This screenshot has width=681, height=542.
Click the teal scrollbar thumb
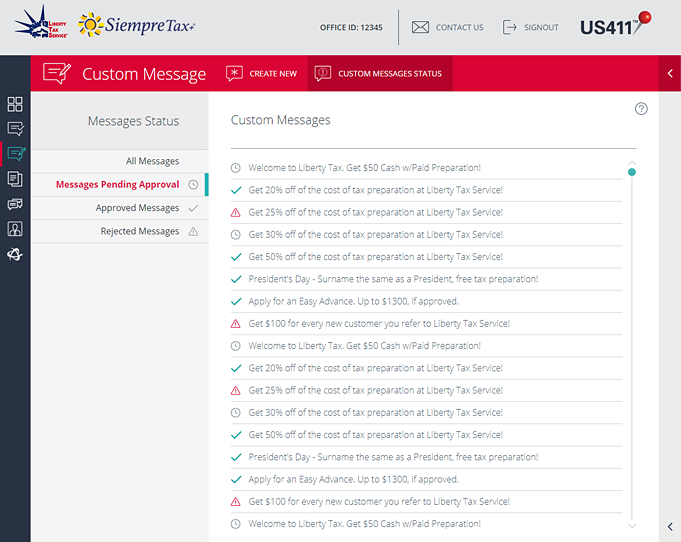[632, 172]
